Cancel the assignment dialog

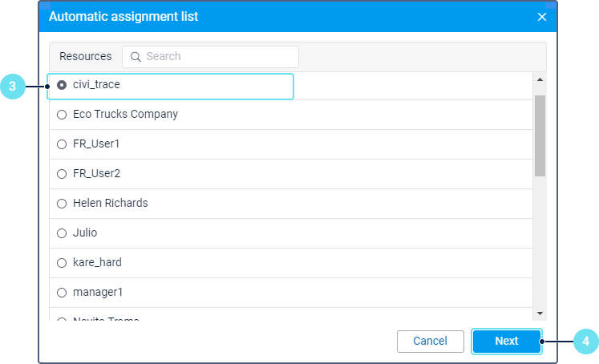[430, 342]
